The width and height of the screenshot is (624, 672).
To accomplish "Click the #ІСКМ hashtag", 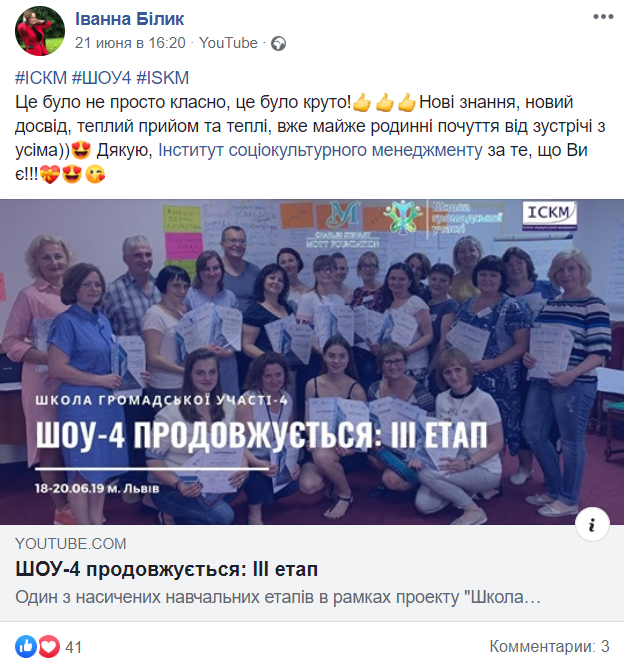I will (41, 78).
